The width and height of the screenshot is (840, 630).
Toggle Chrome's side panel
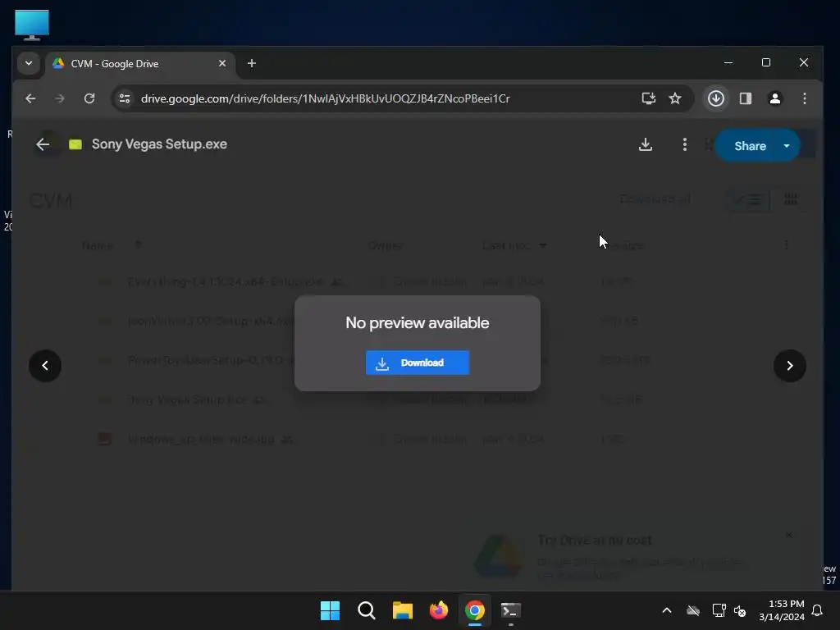(745, 98)
